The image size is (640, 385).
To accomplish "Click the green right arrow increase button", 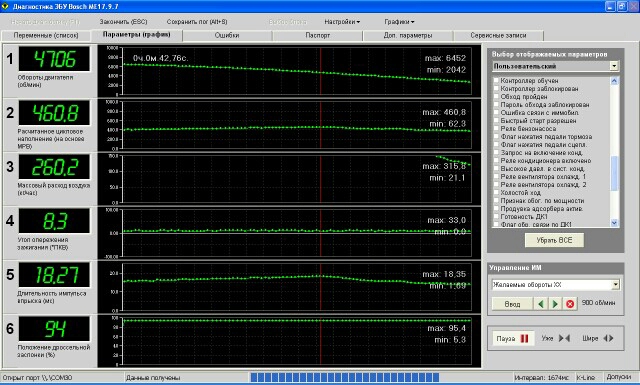I will pos(555,304).
